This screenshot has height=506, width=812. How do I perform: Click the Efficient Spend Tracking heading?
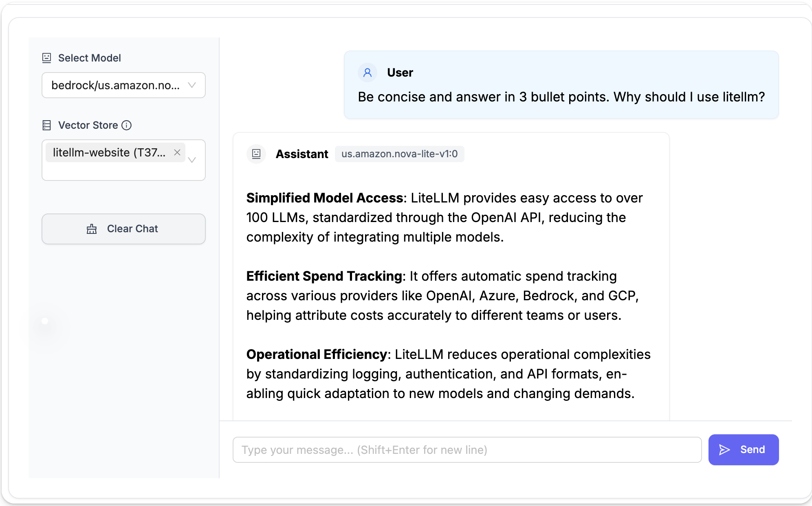324,276
